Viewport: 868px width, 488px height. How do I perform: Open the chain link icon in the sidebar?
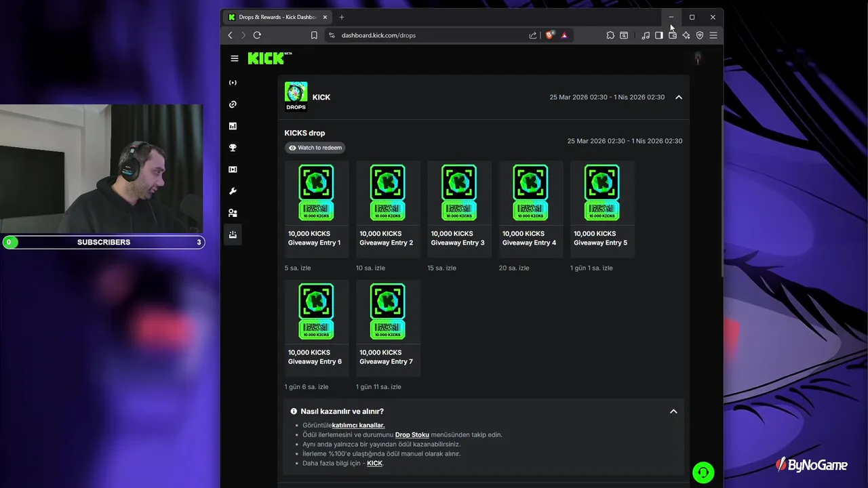tap(233, 104)
